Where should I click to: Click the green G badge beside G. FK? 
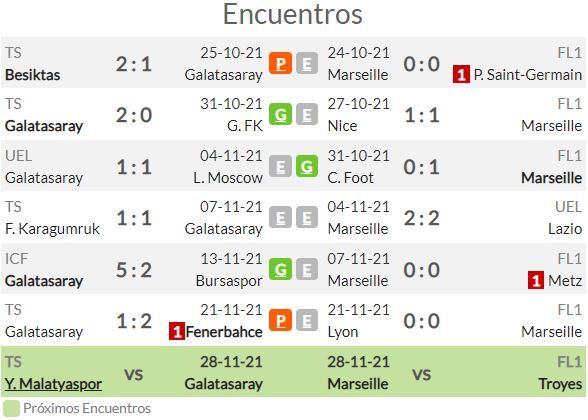coord(280,114)
